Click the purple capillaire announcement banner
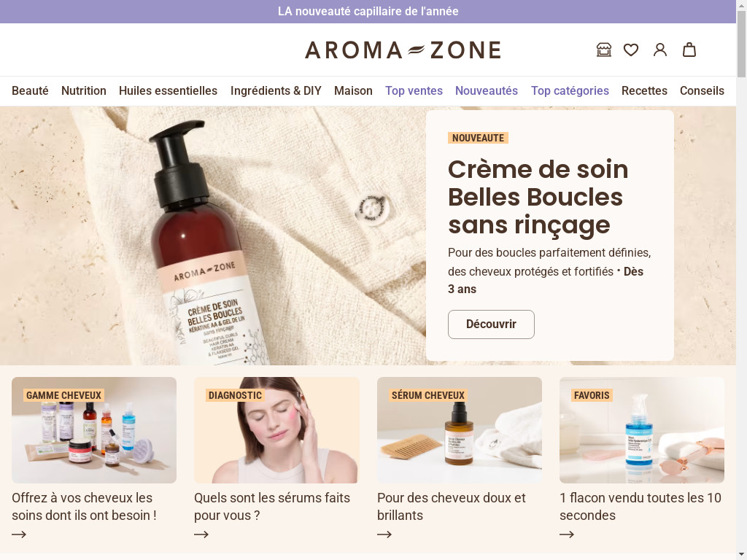 [x=368, y=12]
